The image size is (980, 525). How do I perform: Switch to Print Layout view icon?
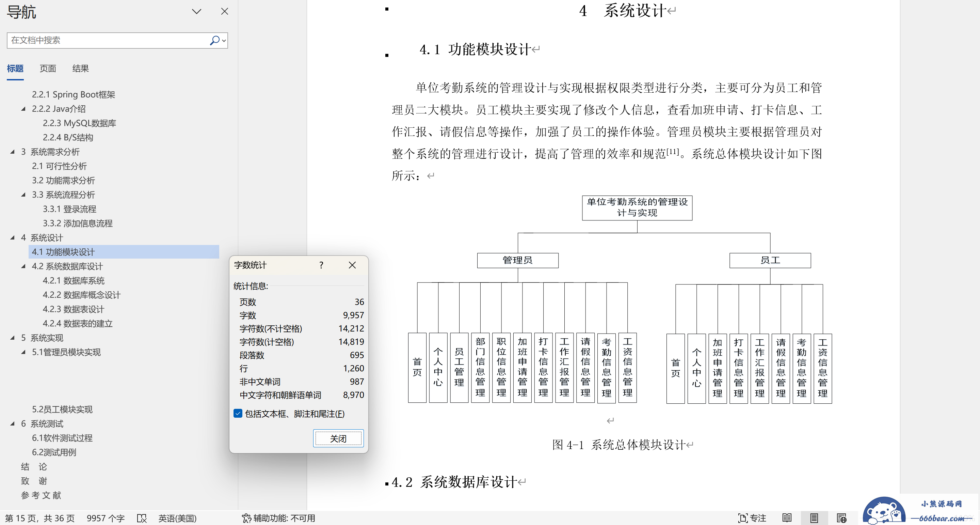tap(814, 518)
